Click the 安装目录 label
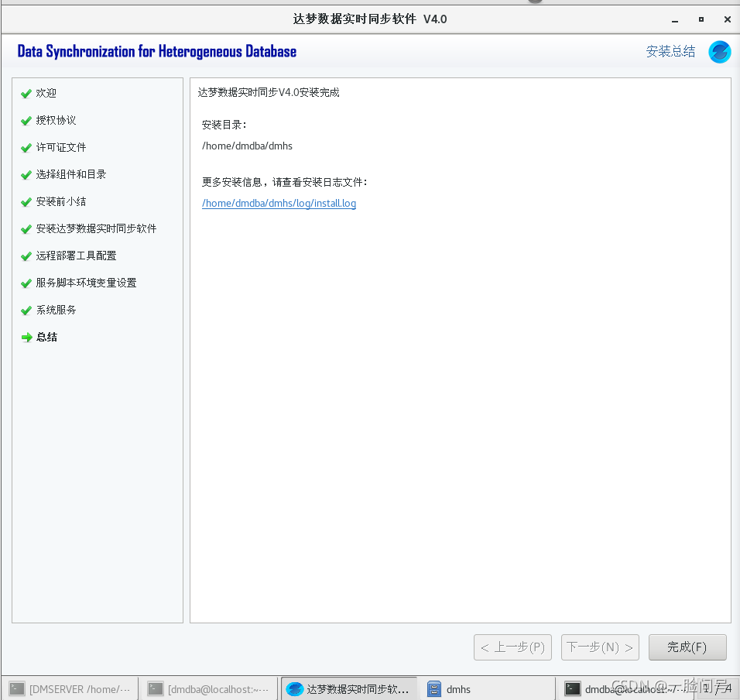 224,125
